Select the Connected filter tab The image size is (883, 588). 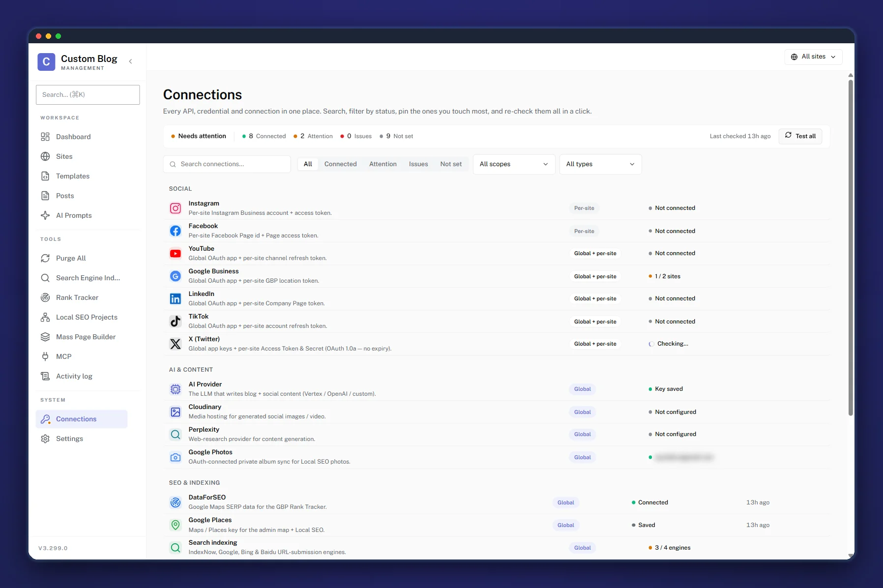(340, 164)
